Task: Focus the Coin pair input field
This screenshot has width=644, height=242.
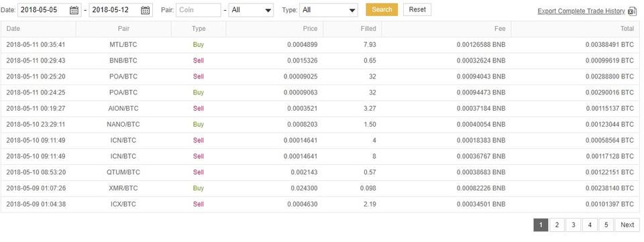Action: (x=199, y=10)
